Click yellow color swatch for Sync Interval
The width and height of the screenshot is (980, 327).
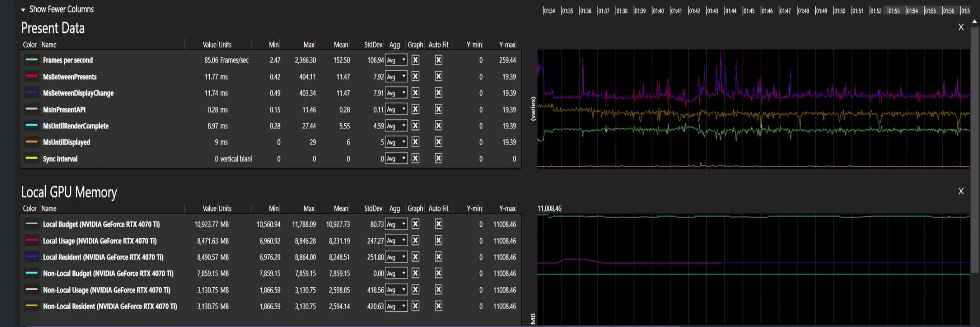coord(31,158)
